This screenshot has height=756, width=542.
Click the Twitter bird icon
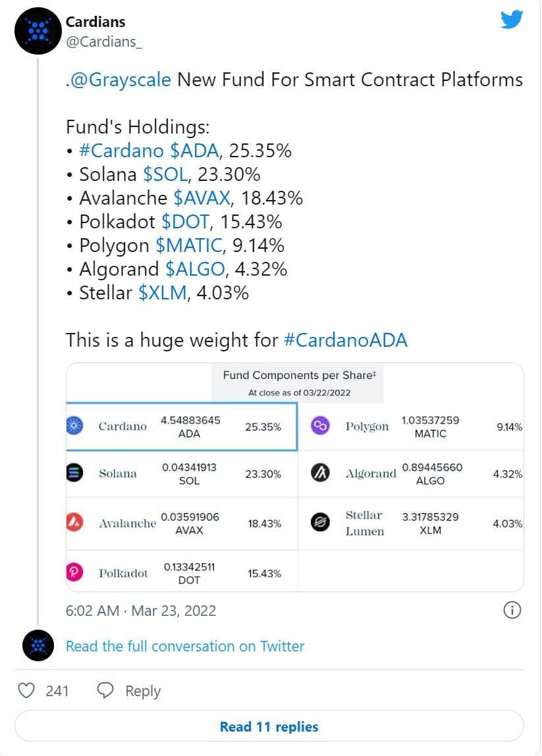(x=511, y=19)
